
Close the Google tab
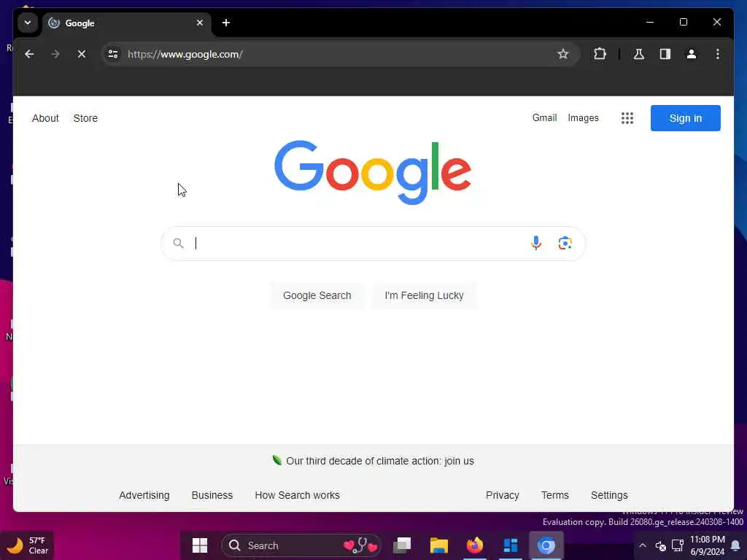(200, 23)
